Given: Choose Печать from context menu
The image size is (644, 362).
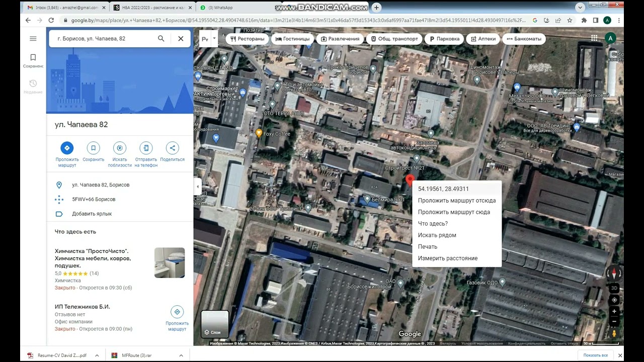Looking at the screenshot, I should coord(457,247).
